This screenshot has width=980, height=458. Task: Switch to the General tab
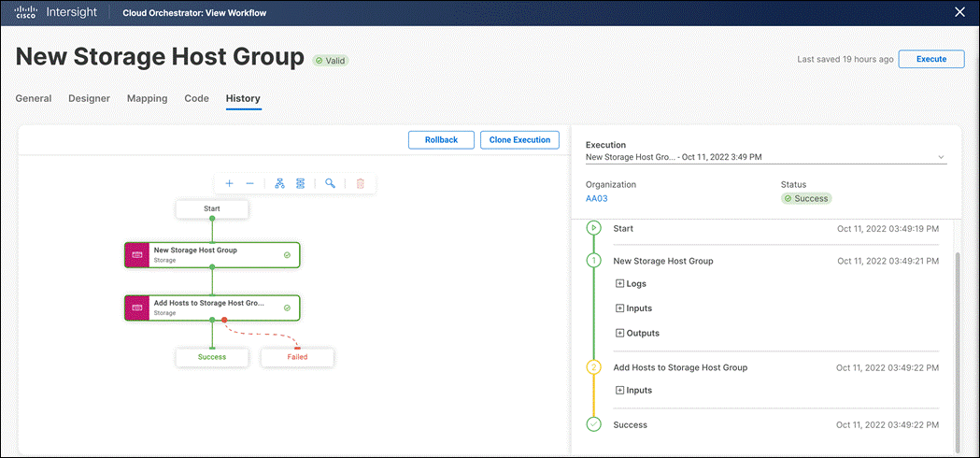33,98
